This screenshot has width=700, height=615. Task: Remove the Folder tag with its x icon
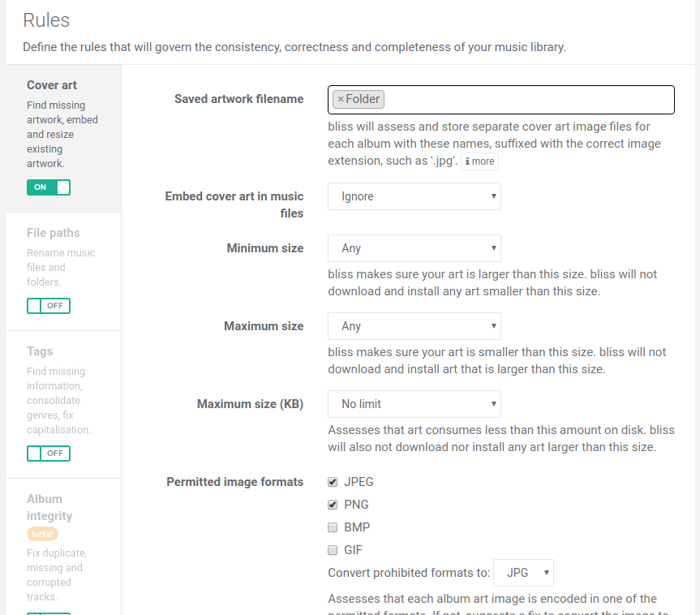pos(341,99)
